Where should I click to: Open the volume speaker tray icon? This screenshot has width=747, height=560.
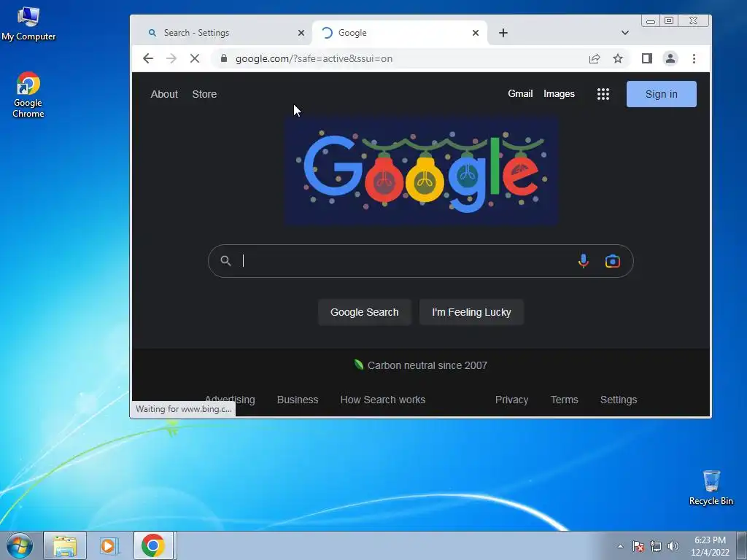tap(673, 546)
